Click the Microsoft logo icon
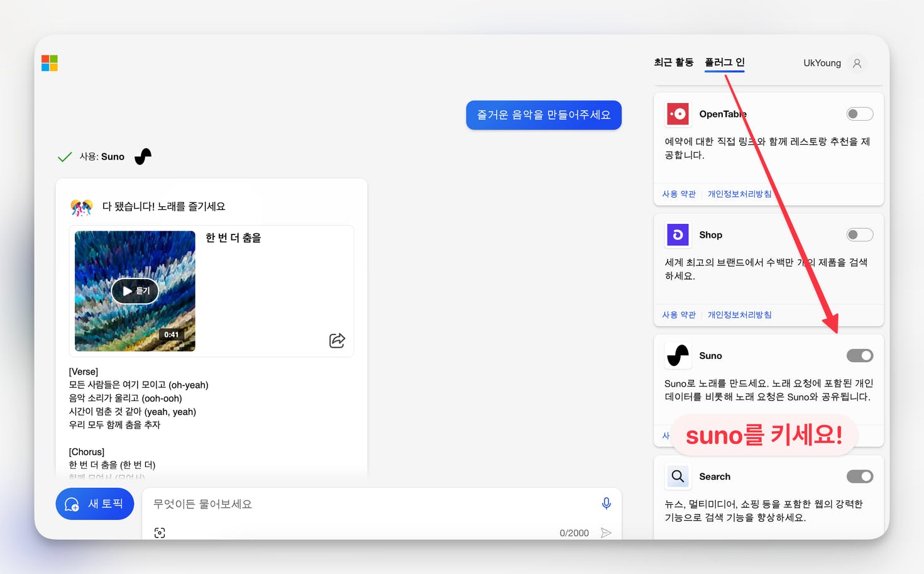 [x=50, y=63]
